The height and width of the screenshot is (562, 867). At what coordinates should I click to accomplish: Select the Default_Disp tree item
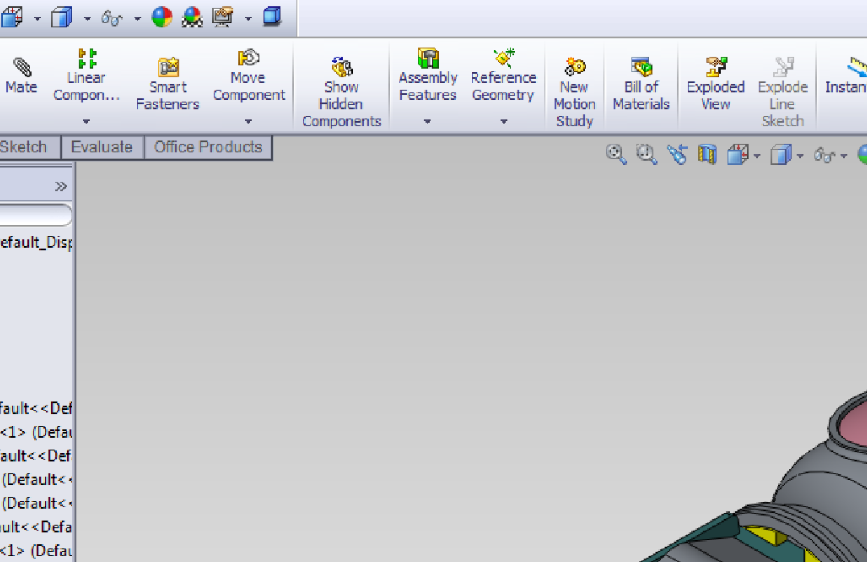[x=36, y=242]
